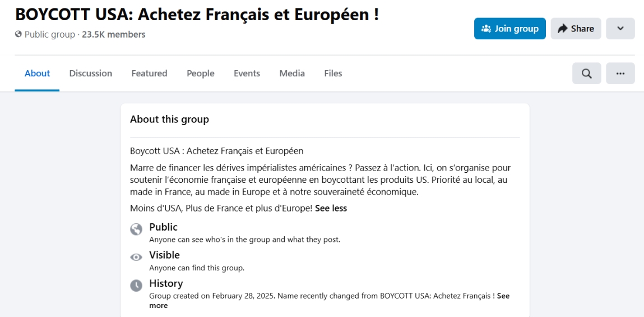Click the globe icon next to Public heading
Viewport: 644px width, 317px height.
136,229
